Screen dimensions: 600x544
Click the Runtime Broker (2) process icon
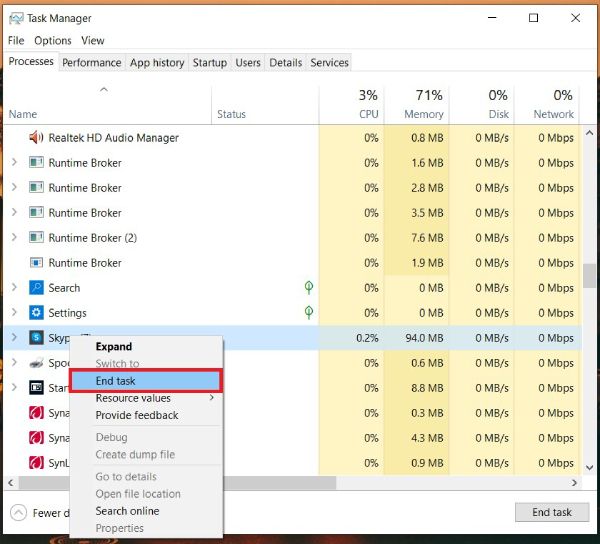tap(36, 238)
